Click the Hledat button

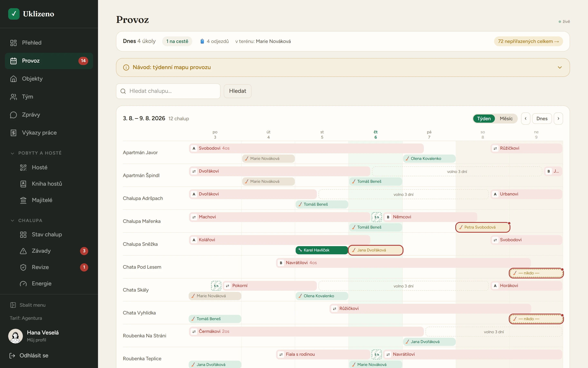tap(237, 91)
